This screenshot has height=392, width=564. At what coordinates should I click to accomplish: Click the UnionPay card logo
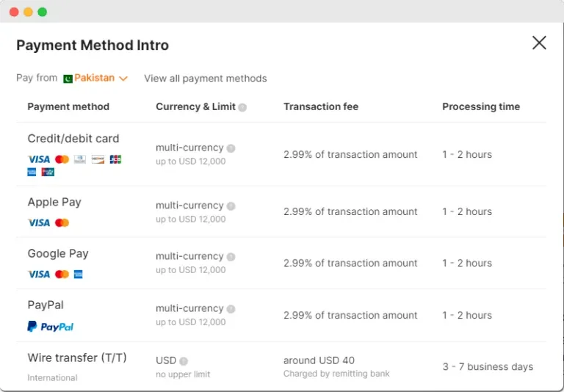48,172
